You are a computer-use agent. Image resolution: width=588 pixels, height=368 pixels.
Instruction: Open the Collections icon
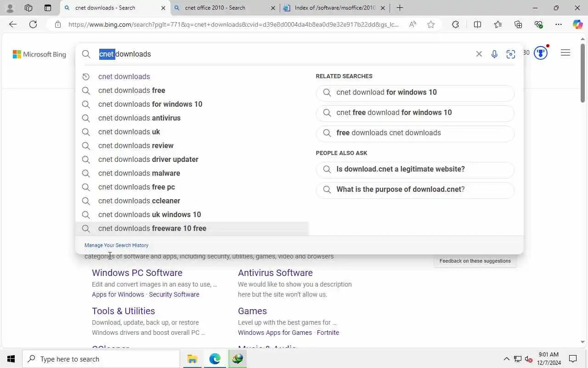click(x=518, y=24)
